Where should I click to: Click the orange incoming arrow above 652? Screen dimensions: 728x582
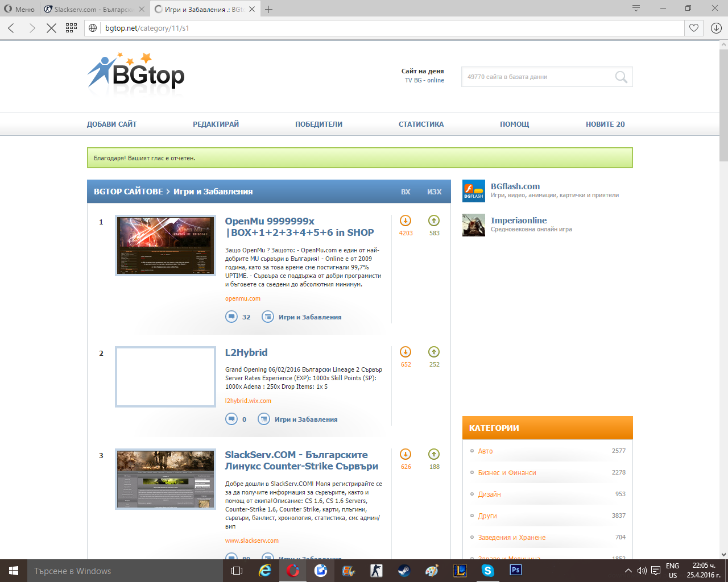point(406,352)
